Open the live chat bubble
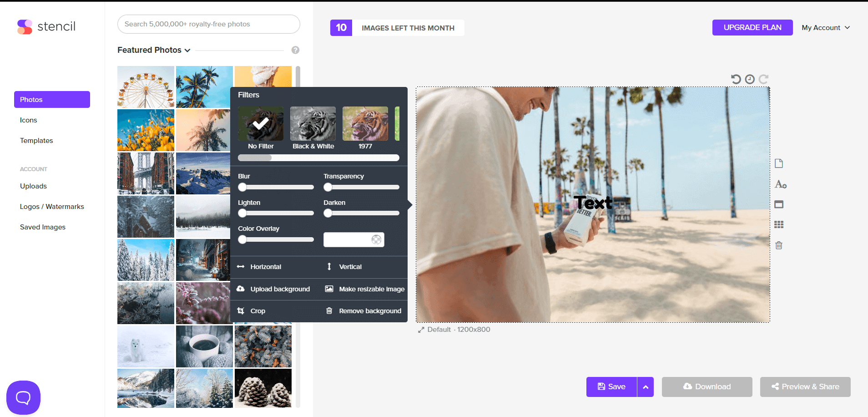The height and width of the screenshot is (417, 868). point(23,397)
